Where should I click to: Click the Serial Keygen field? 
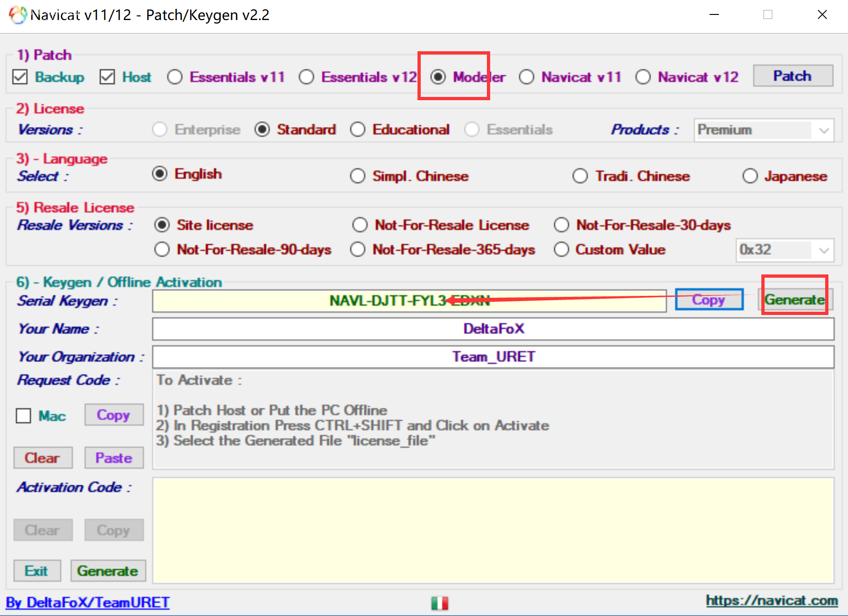point(410,301)
